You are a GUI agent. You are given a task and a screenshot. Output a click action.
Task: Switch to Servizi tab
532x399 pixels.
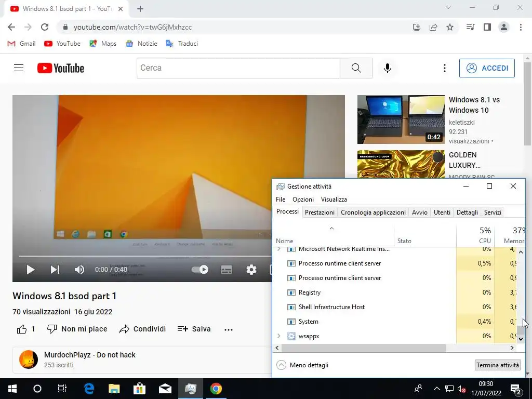(493, 212)
